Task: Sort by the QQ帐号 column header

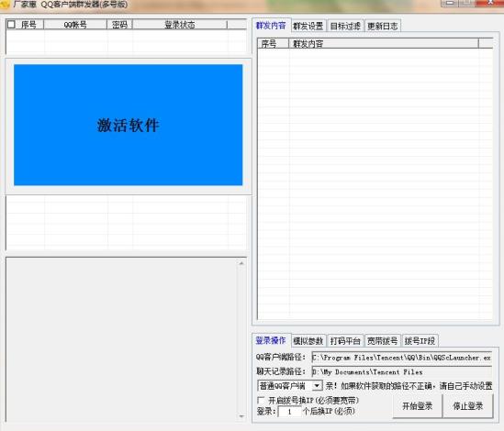Action: (x=75, y=25)
